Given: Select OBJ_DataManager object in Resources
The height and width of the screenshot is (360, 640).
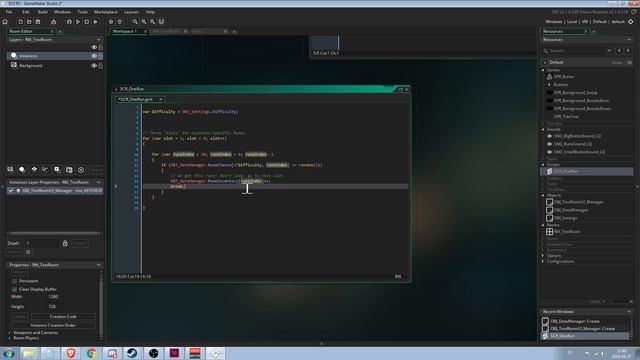Looking at the screenshot, I should 571,210.
